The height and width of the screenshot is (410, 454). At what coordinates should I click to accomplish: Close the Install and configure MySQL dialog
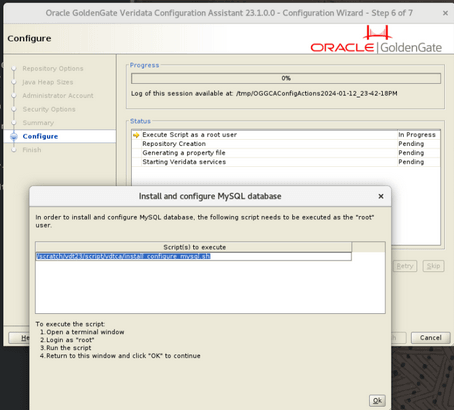tap(381, 196)
